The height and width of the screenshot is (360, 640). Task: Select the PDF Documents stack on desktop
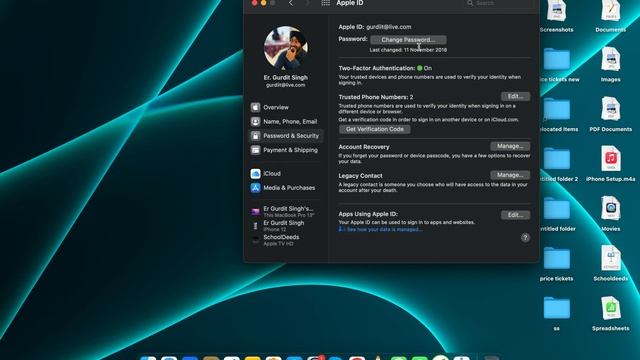611,115
